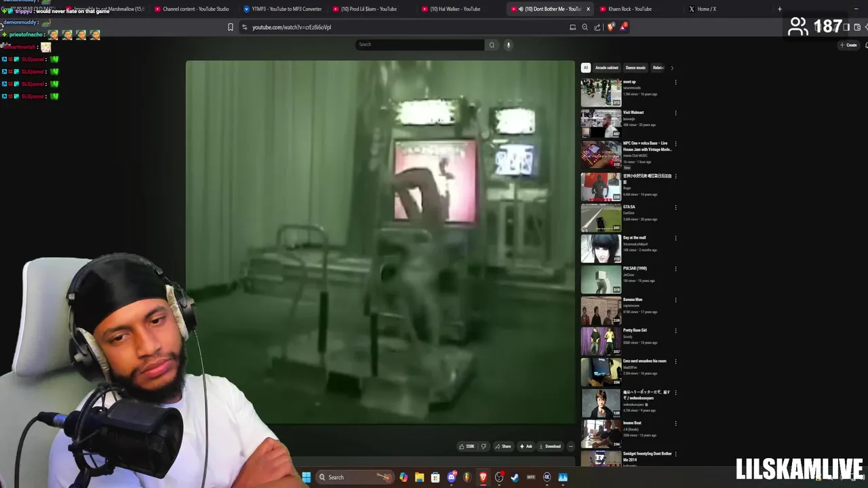Open a new browser tab with plus
The width and height of the screenshot is (868, 488).
pos(780,9)
